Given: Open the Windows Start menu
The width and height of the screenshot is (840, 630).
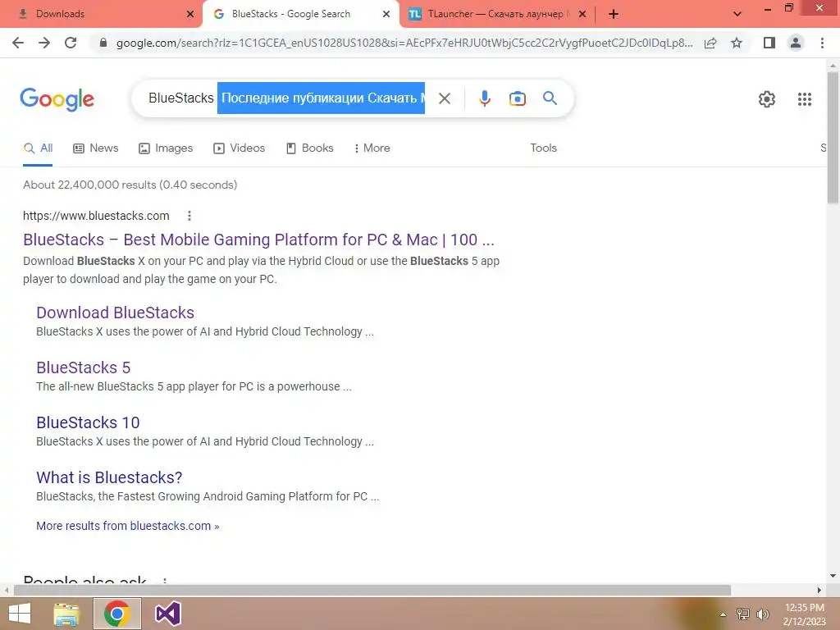Looking at the screenshot, I should (20, 614).
